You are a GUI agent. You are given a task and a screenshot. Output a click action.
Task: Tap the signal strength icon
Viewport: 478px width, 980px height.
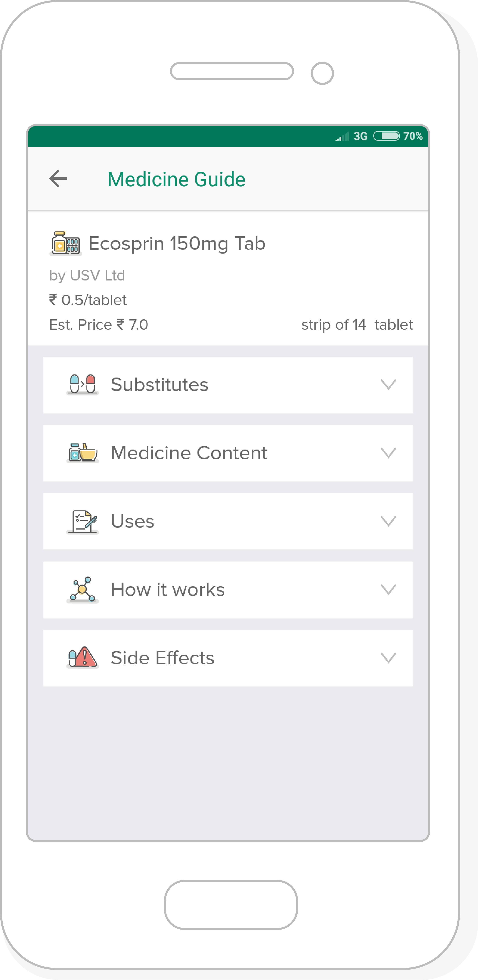click(342, 137)
